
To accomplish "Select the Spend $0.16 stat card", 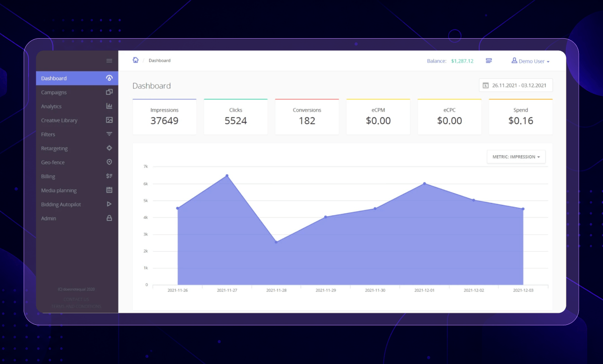I will coord(521,117).
